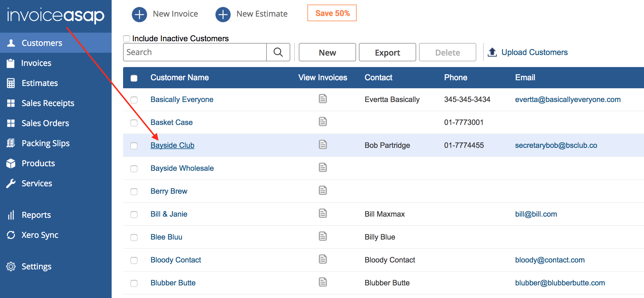Open Estimates section
644x298 pixels.
pos(56,83)
